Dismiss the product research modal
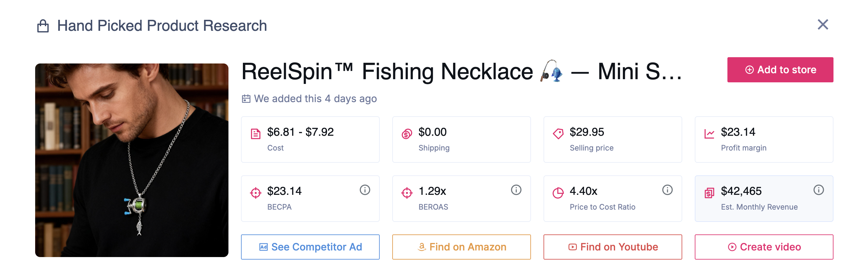Image resolution: width=868 pixels, height=269 pixels. (822, 24)
